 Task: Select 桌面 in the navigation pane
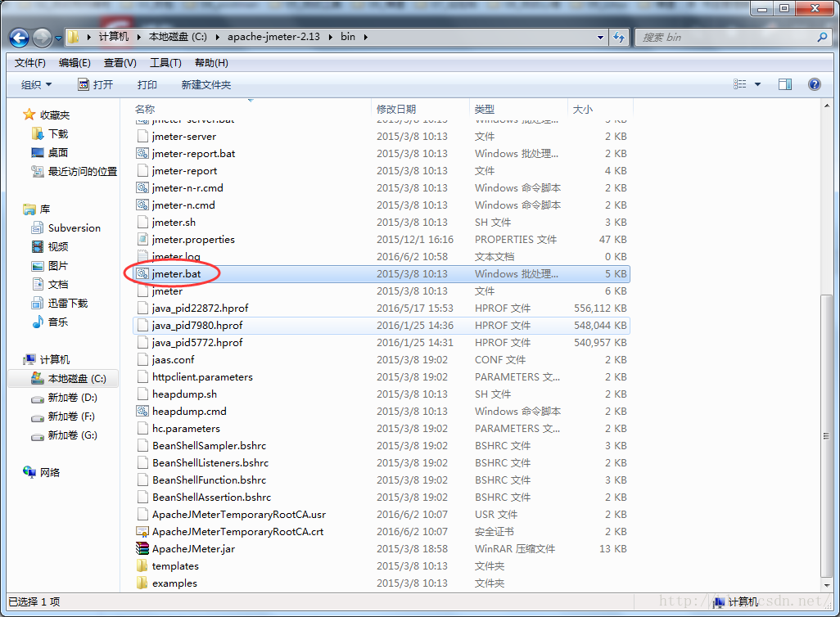[x=50, y=152]
